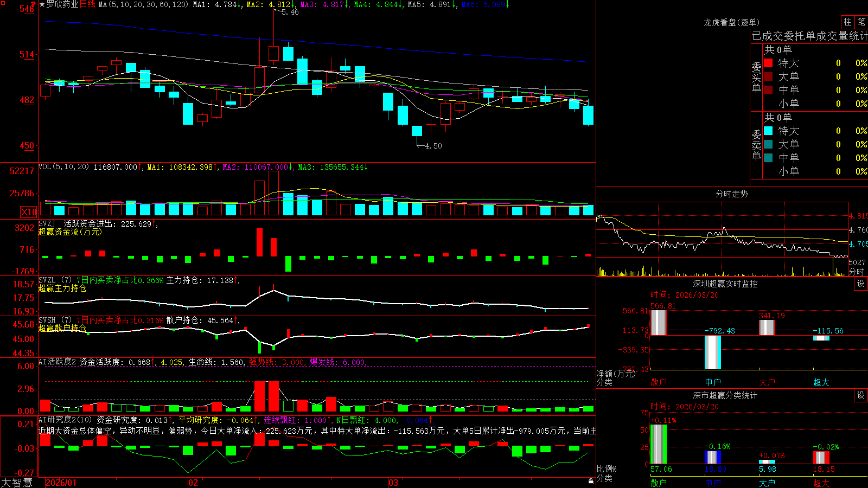Click the 4.50 low price annotation
Screen dimensions: 868x488
tap(433, 146)
